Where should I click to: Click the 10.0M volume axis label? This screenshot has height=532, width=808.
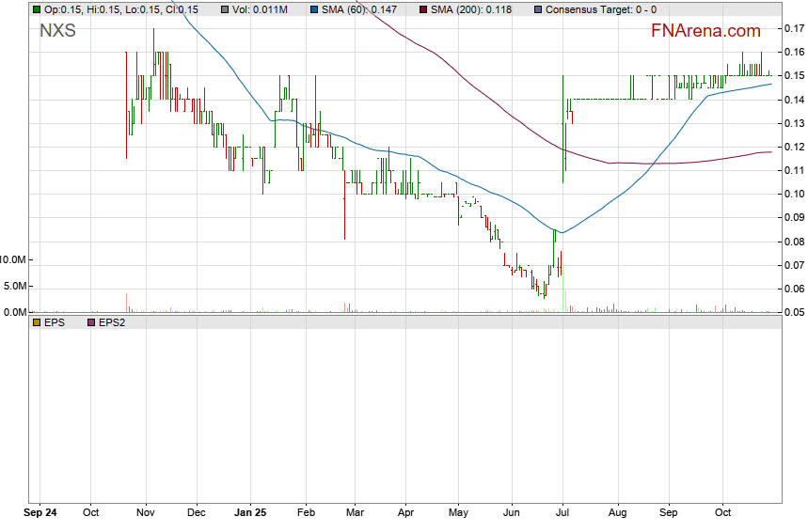point(14,259)
